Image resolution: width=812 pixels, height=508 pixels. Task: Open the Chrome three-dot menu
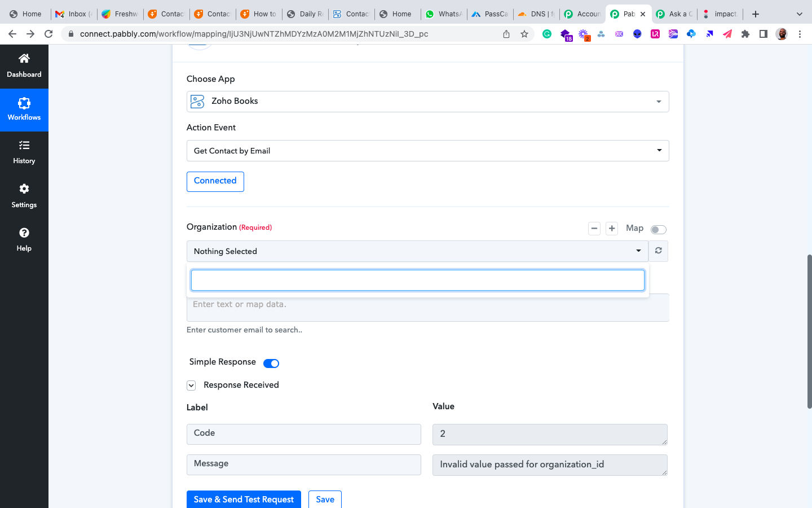coord(800,34)
